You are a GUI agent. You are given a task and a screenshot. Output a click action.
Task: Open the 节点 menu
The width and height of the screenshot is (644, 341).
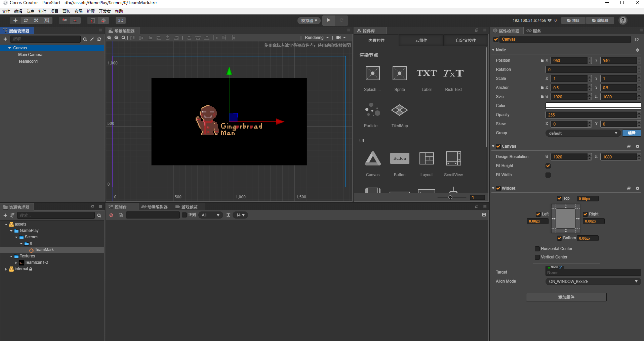pyautogui.click(x=30, y=11)
